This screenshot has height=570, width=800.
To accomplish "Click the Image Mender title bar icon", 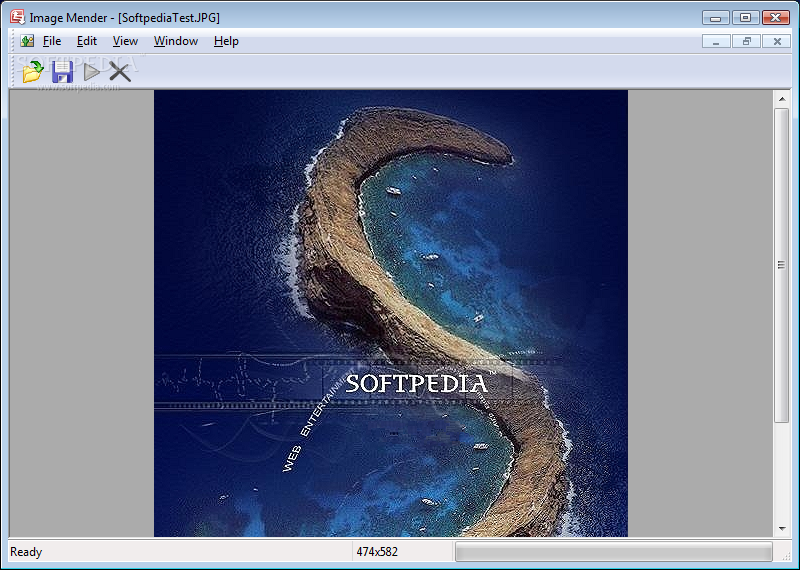I will click(x=17, y=17).
